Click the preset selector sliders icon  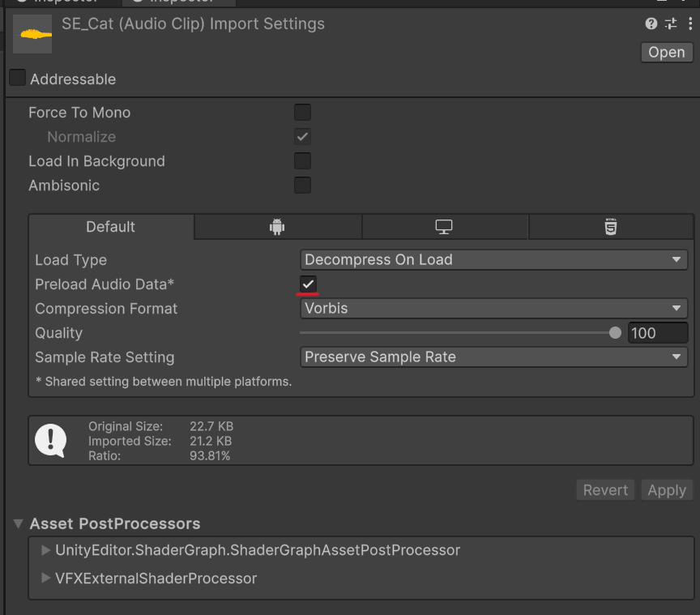[x=671, y=23]
